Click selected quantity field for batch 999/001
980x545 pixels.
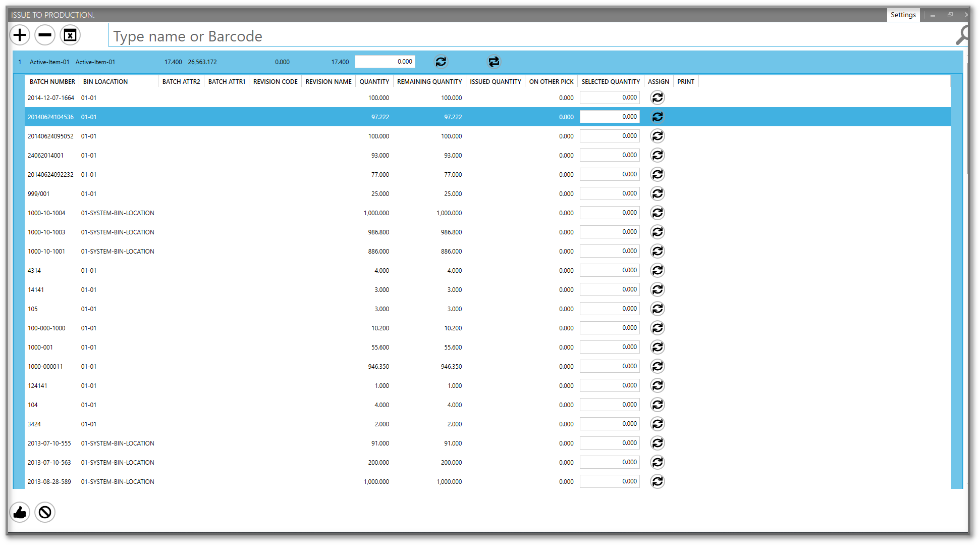(x=610, y=193)
